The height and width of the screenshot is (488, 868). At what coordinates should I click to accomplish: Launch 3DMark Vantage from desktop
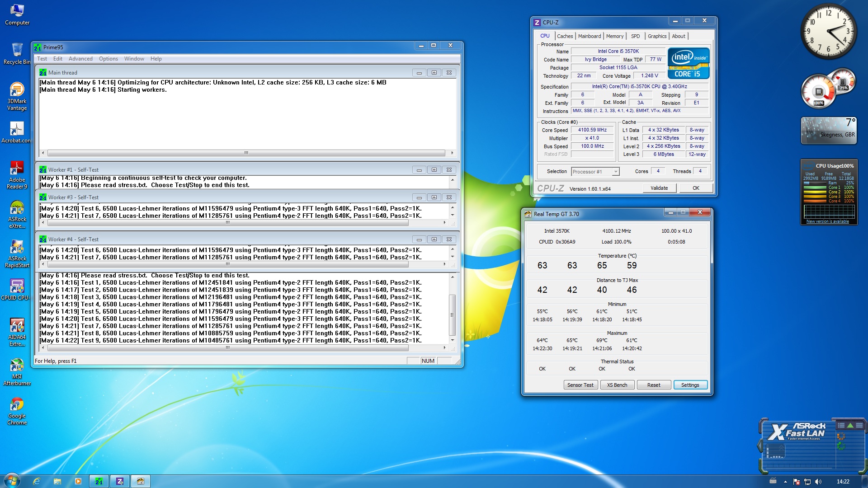pyautogui.click(x=17, y=96)
